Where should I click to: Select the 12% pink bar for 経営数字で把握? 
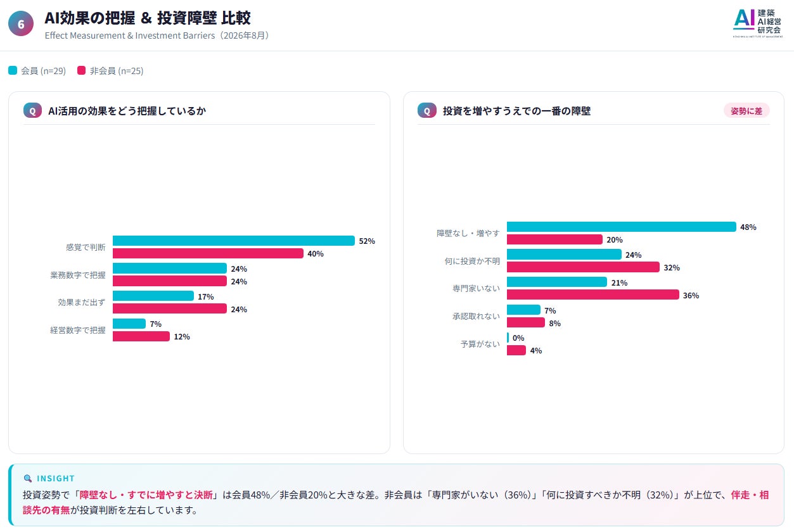(141, 336)
